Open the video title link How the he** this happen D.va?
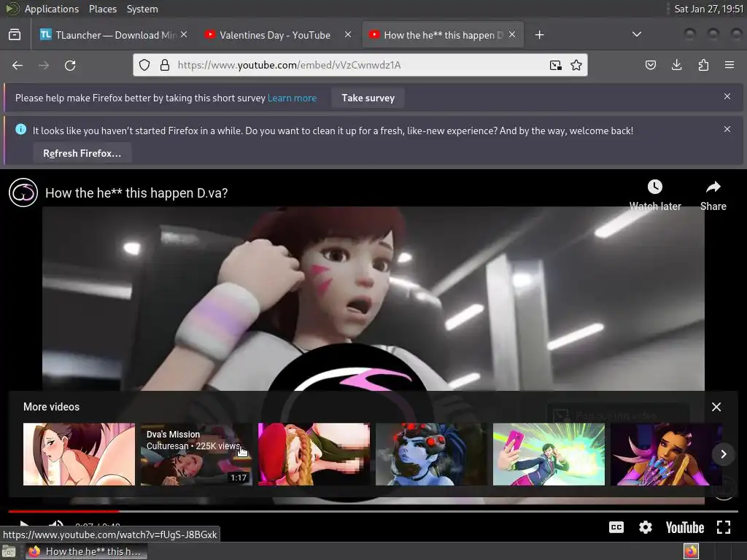The width and height of the screenshot is (747, 560). [136, 192]
